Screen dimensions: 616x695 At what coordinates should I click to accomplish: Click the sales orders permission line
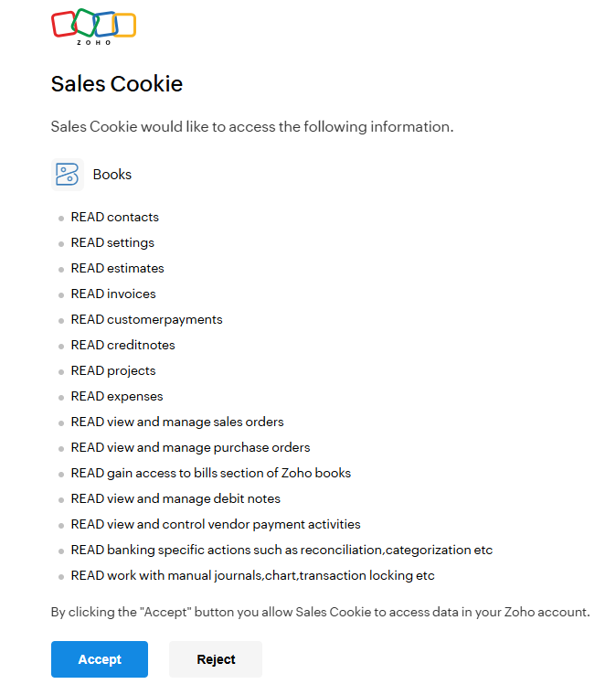tap(177, 422)
